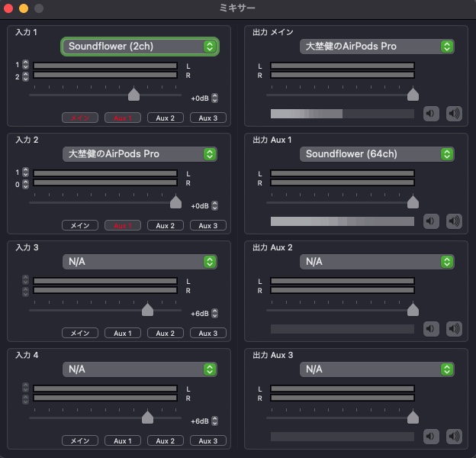
Task: Click the loud speaker icon in 出力 Aux 1
Action: pyautogui.click(x=454, y=221)
